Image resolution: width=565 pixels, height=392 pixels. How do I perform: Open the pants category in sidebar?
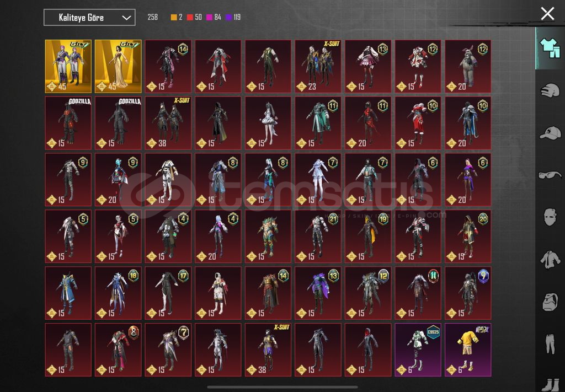pyautogui.click(x=550, y=344)
